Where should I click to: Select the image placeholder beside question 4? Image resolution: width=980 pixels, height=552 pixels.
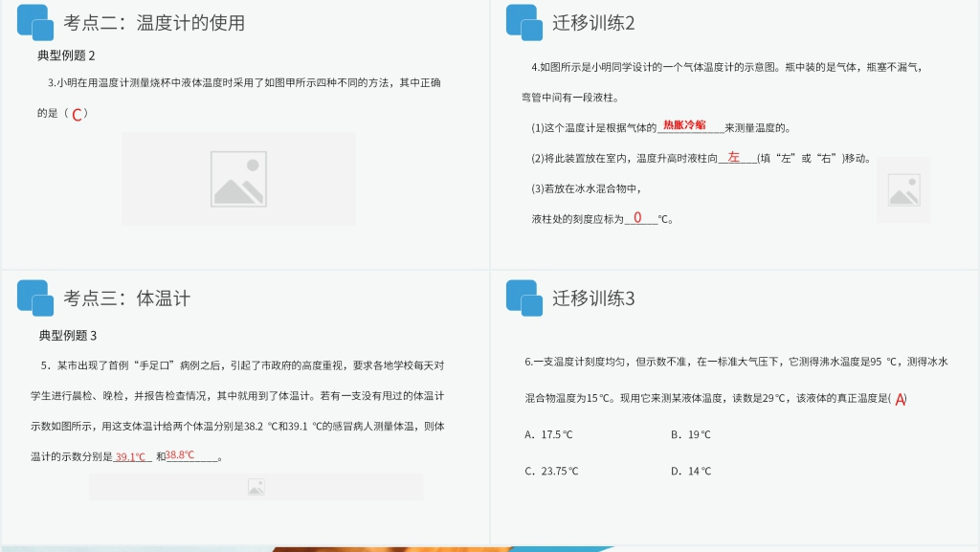[x=903, y=189]
